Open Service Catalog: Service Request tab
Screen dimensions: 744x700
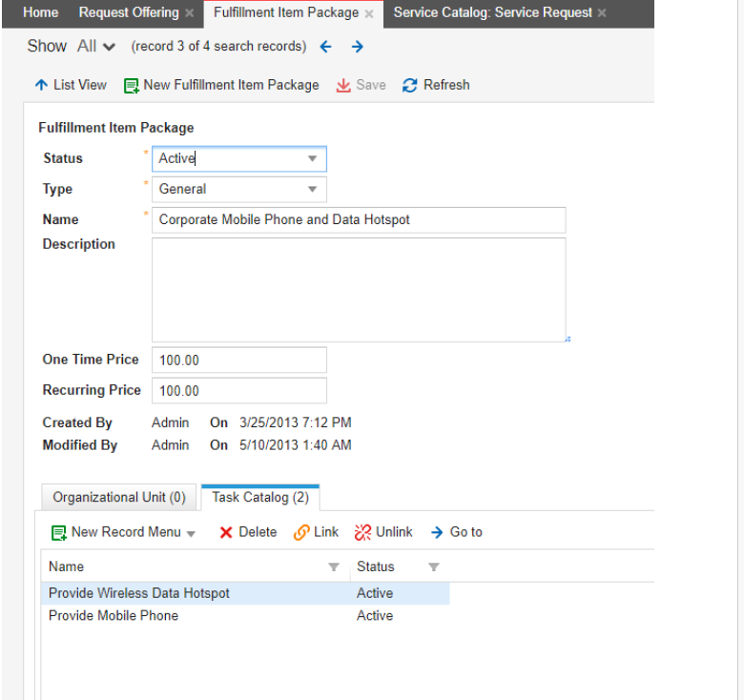492,12
